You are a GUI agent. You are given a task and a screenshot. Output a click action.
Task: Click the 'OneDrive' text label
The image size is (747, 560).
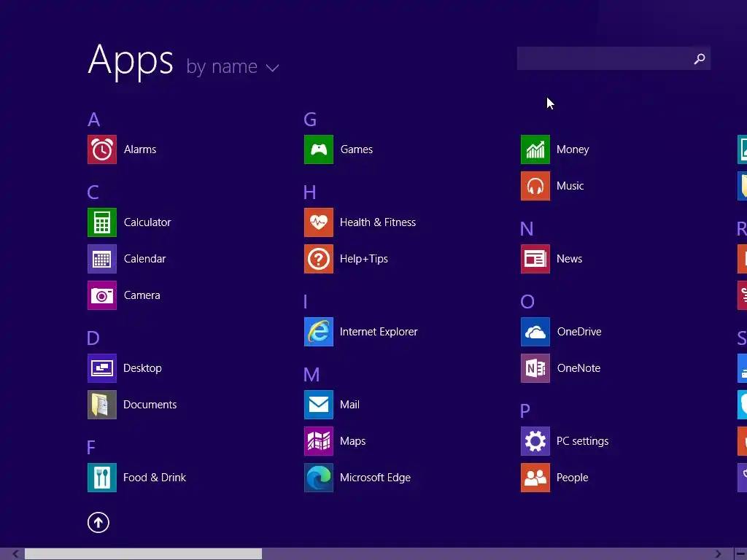579,332
